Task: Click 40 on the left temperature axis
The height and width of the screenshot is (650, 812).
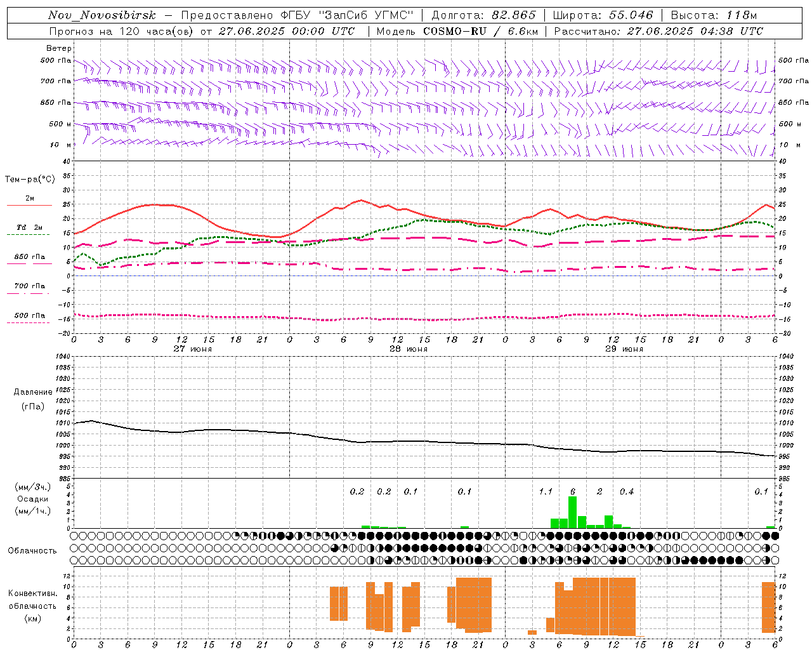Action: (67, 162)
